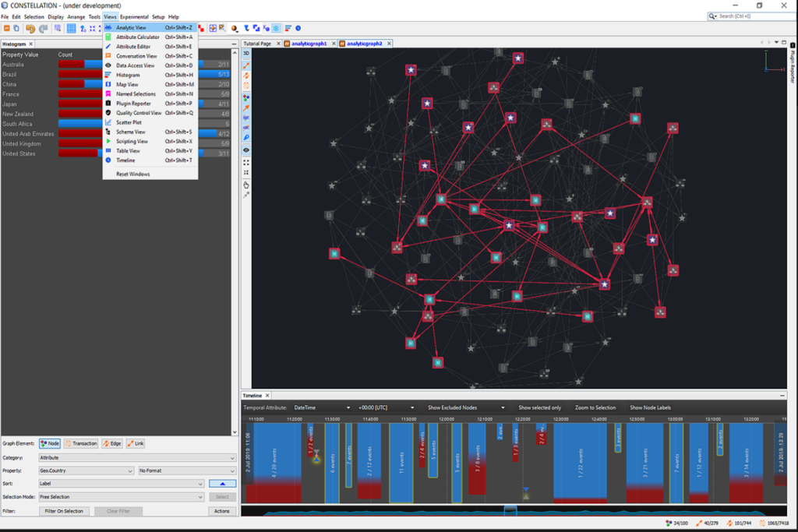Click the blue grid icon in the toolbar

71,28
